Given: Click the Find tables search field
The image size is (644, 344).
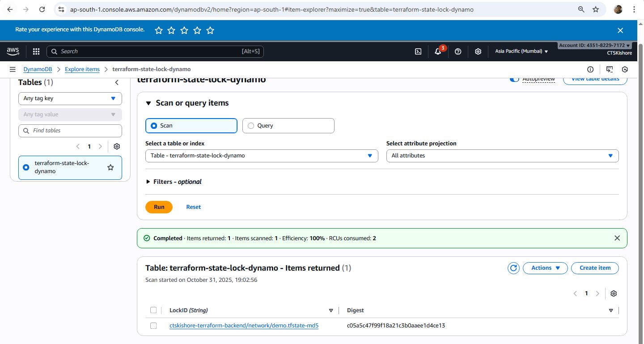Looking at the screenshot, I should point(70,131).
